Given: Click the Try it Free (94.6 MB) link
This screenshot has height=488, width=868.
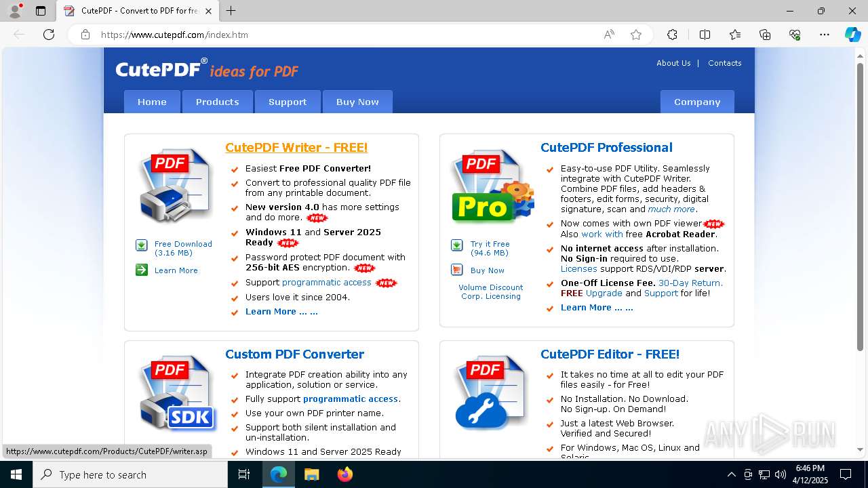Looking at the screenshot, I should [490, 248].
